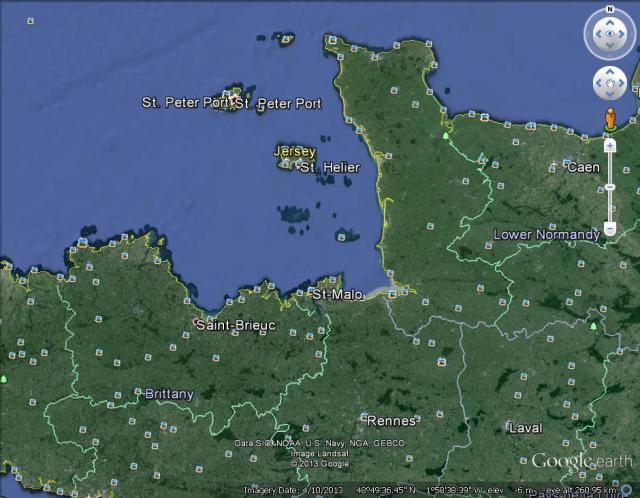The height and width of the screenshot is (498, 640).
Task: Click the star marker at St. Peter Port
Action: [x=233, y=98]
